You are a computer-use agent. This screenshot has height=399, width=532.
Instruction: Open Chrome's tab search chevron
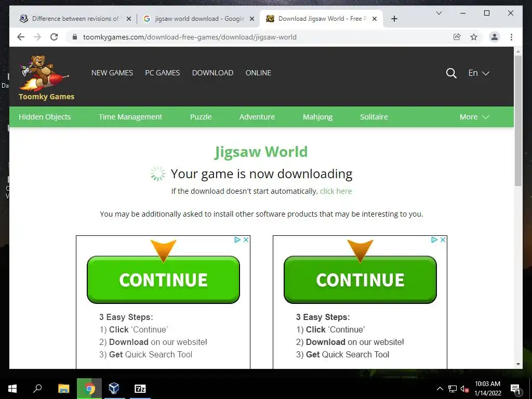[x=438, y=13]
